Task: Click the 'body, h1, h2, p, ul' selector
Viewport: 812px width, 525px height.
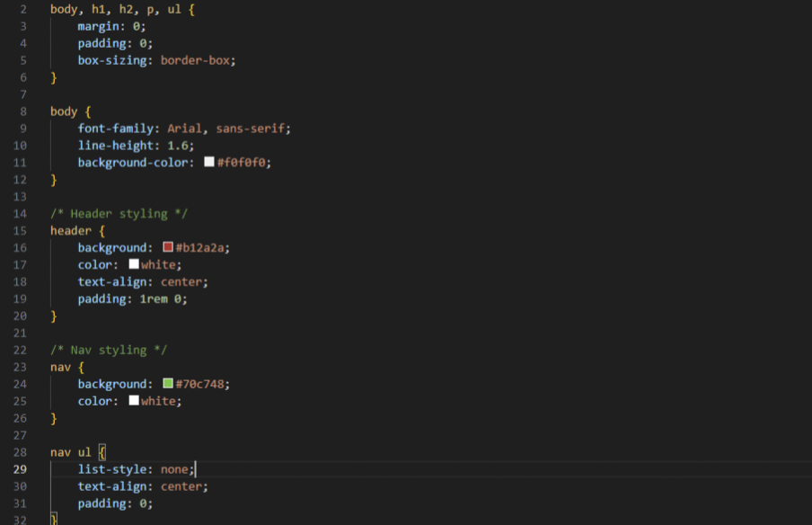Action: (116, 9)
